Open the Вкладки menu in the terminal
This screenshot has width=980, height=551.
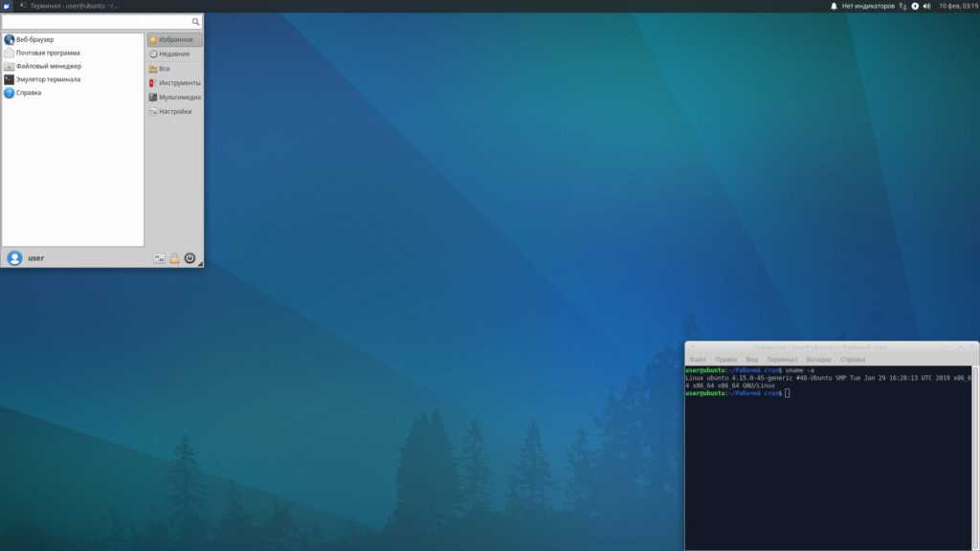[x=819, y=360]
